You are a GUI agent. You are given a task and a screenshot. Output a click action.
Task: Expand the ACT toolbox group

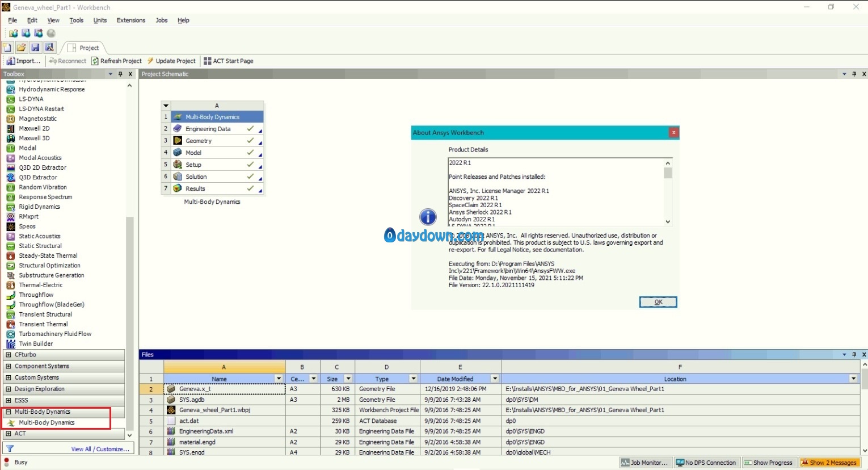tap(8, 434)
